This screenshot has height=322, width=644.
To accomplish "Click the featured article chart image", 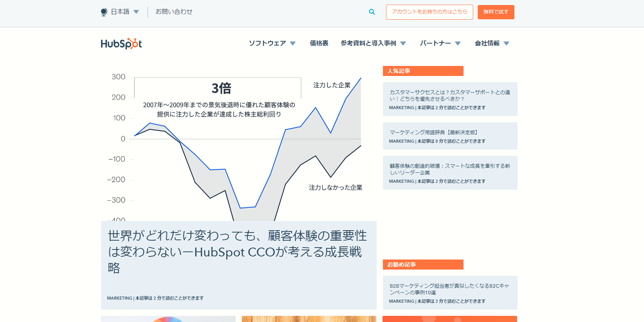I will click(x=239, y=143).
